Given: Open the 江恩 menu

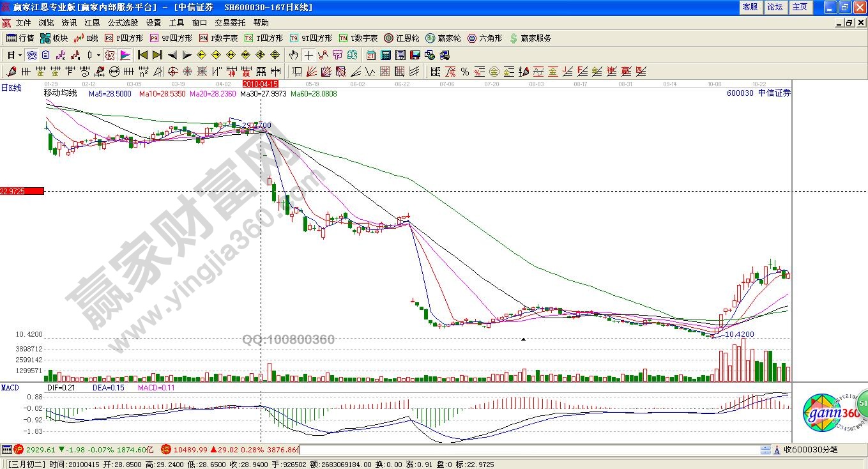Looking at the screenshot, I should point(92,22).
